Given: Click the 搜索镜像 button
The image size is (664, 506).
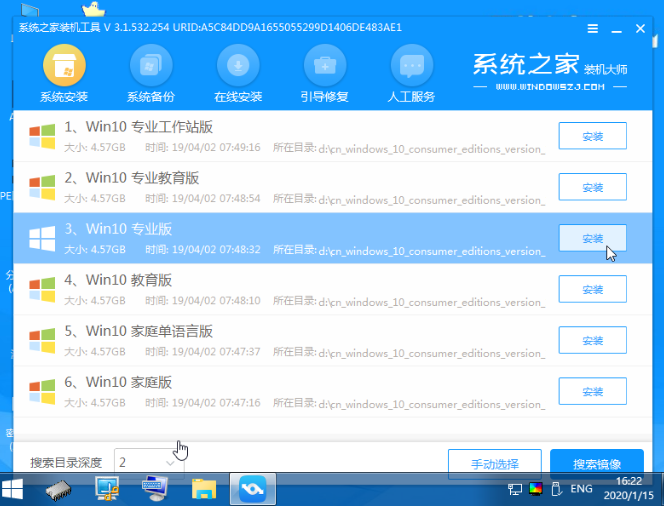Looking at the screenshot, I should point(597,464).
